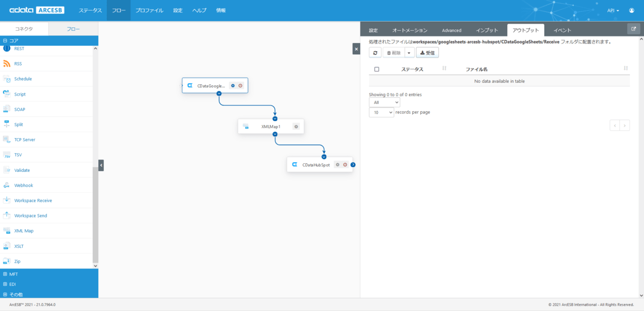Sort by the ステータス column

coord(412,69)
